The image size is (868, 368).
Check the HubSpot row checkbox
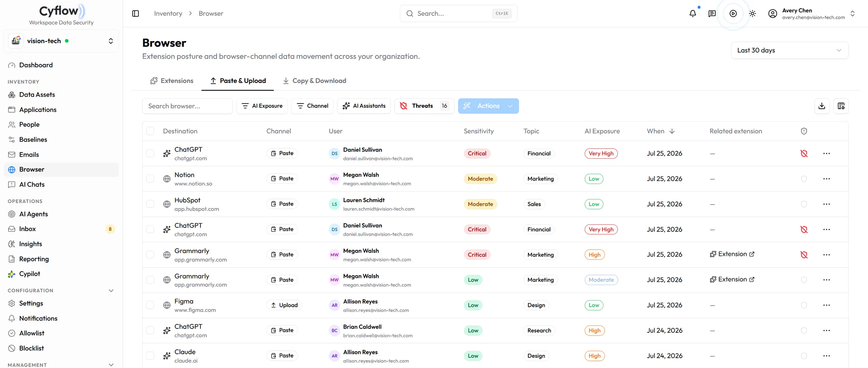coord(150,204)
